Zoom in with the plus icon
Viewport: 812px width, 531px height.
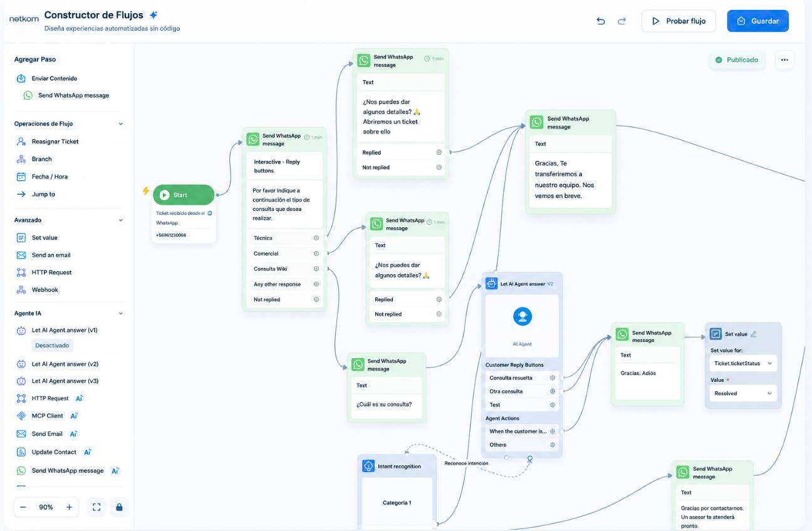pos(69,507)
